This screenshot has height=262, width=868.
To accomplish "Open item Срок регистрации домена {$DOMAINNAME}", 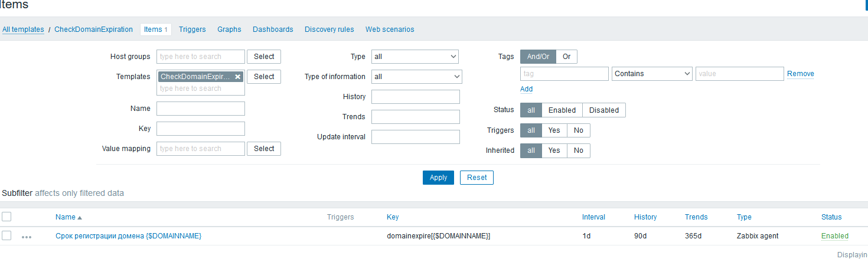I will point(129,236).
